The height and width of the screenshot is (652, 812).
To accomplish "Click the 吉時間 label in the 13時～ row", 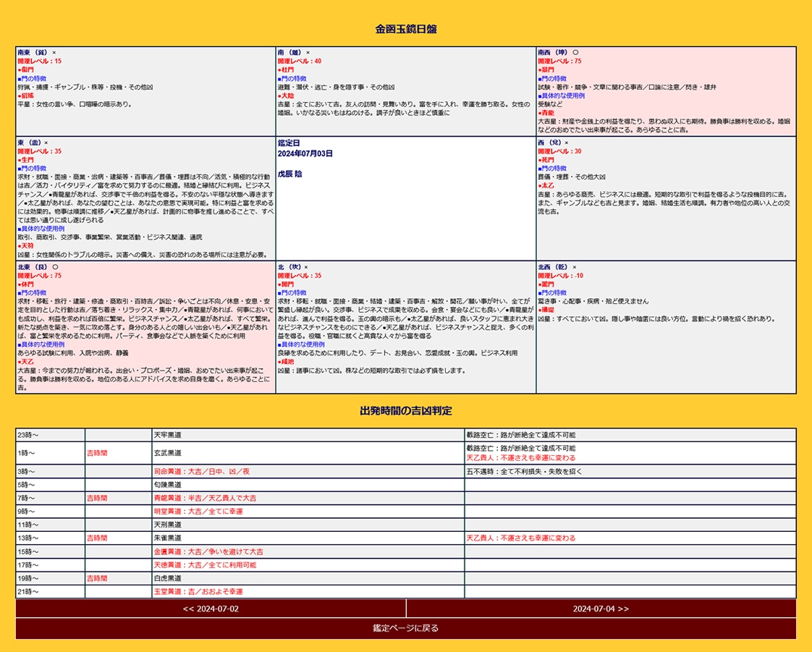I will [x=97, y=538].
